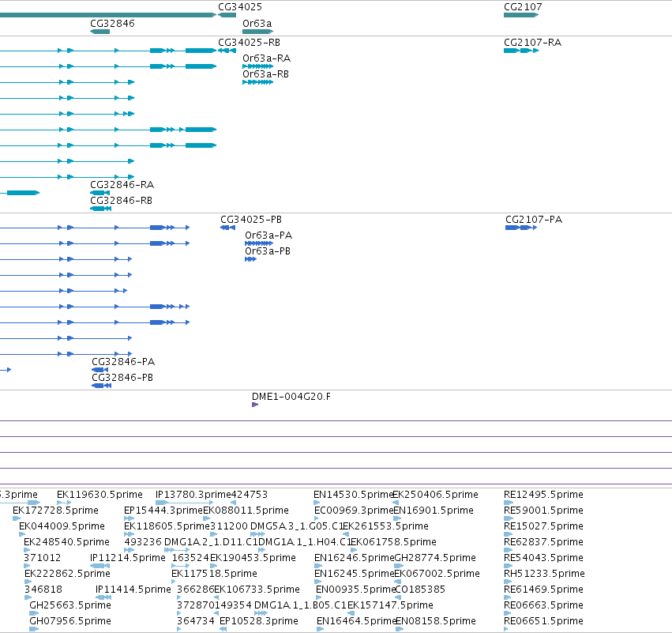Click protein label Or63a-PB

point(268,251)
